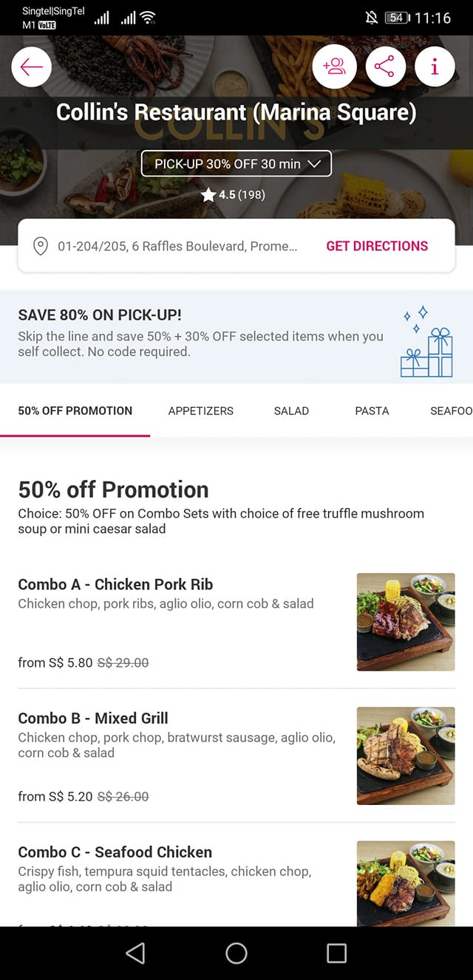Viewport: 473px width, 980px height.
Task: Open the PASTA menu tab
Action: point(372,411)
